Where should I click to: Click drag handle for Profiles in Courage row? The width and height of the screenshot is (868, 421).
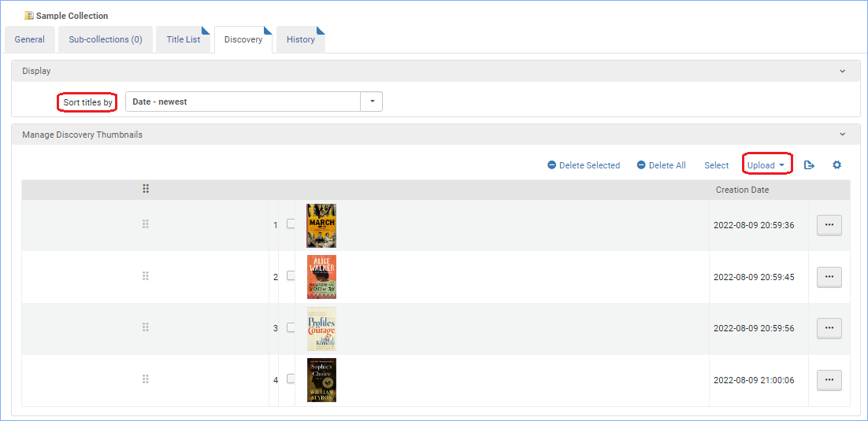[146, 327]
